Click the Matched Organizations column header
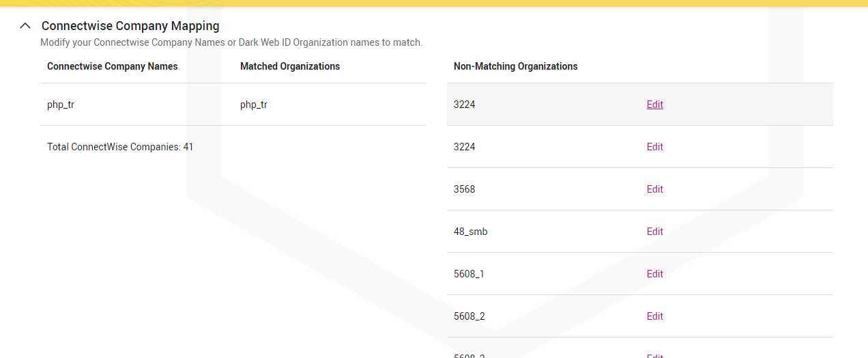This screenshot has height=358, width=868. (289, 66)
